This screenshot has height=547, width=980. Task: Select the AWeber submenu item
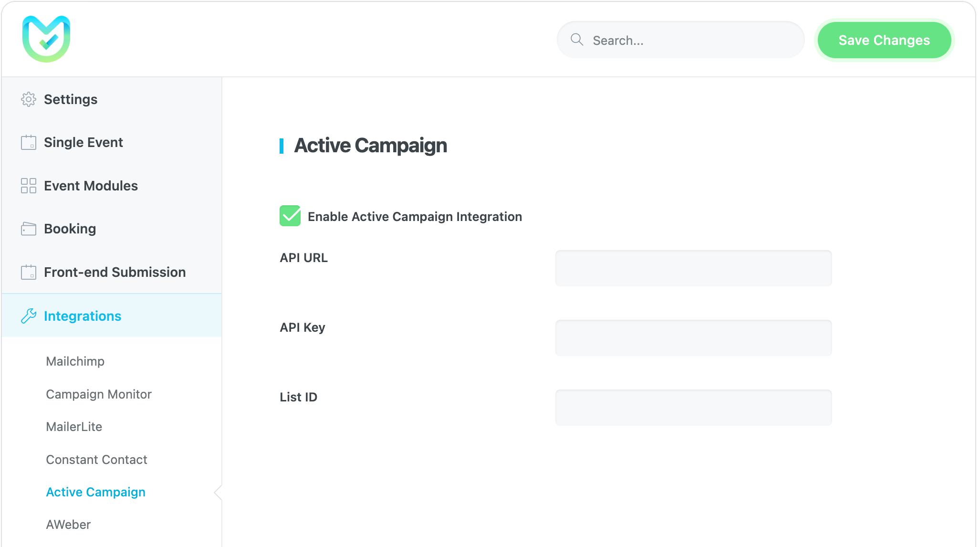click(x=68, y=525)
